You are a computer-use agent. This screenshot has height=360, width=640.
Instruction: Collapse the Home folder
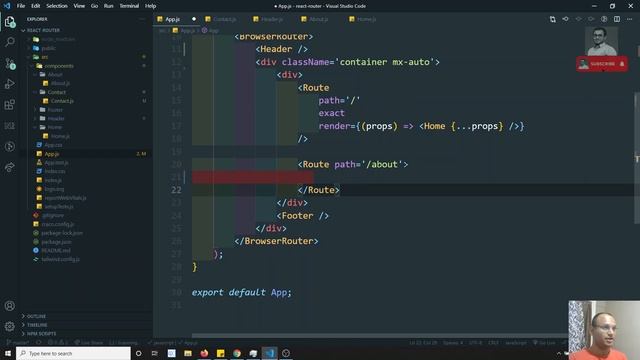[x=54, y=127]
